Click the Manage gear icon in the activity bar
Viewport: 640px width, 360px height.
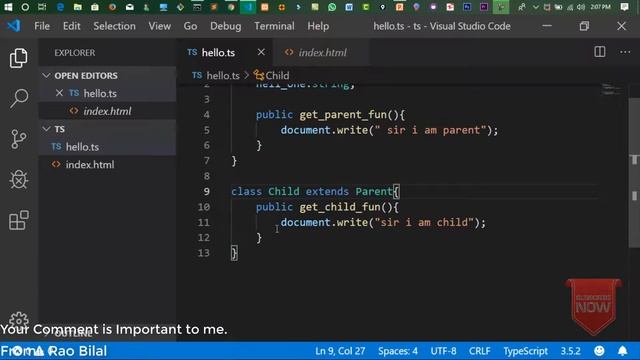pos(19,320)
